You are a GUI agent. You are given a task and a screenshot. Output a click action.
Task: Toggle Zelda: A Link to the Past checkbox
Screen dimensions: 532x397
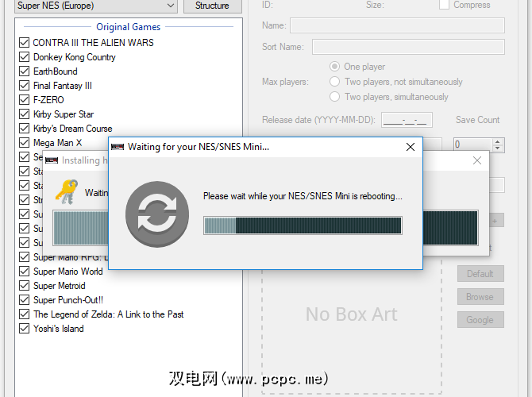[x=24, y=314]
